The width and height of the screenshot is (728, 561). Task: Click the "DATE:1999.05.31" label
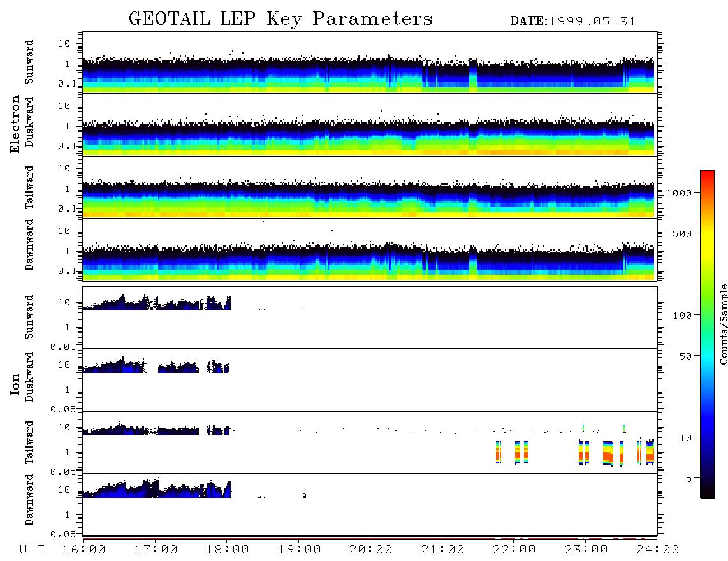click(x=572, y=22)
